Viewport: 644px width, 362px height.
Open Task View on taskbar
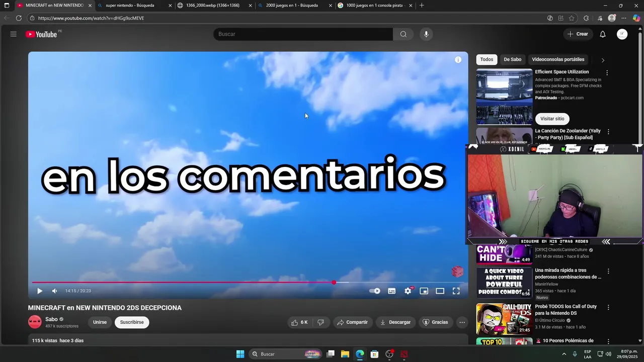click(x=331, y=354)
